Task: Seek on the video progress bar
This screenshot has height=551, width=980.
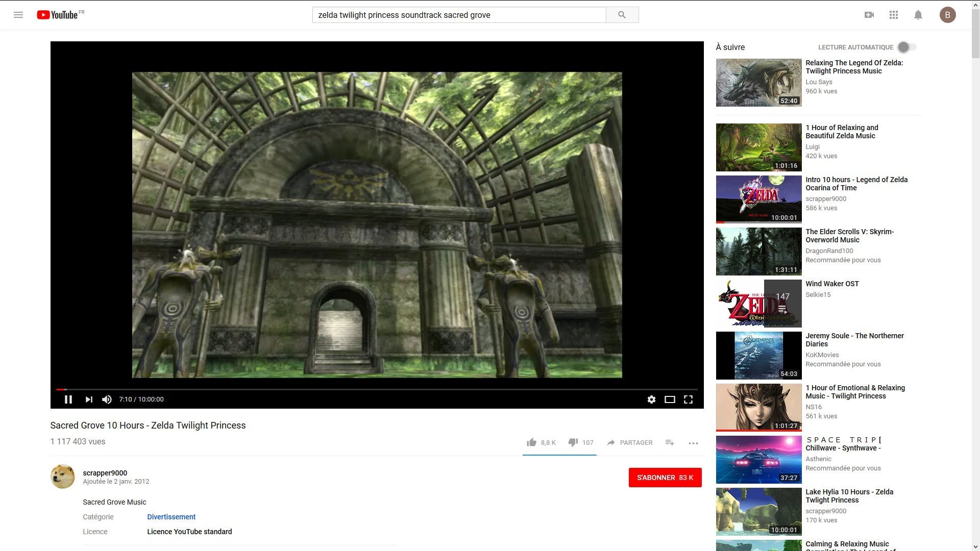Action: click(357, 389)
